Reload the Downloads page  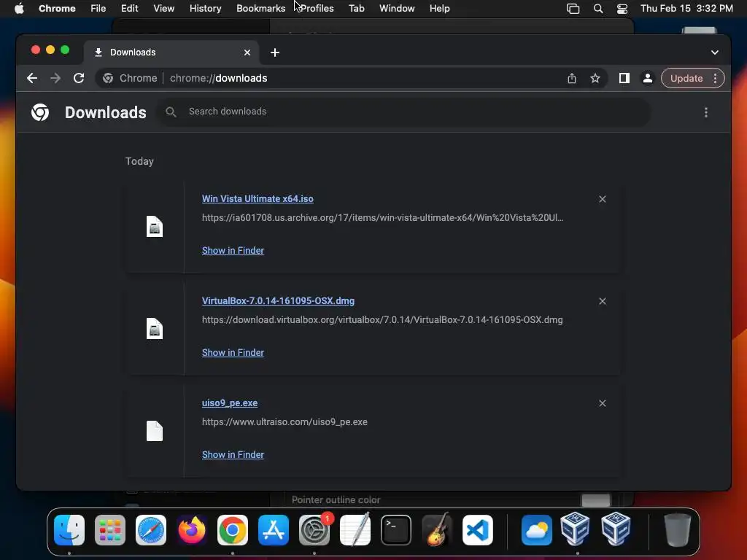(79, 78)
